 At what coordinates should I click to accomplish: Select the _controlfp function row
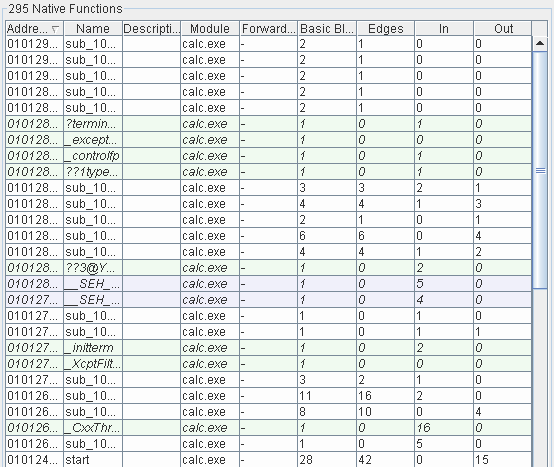click(269, 156)
